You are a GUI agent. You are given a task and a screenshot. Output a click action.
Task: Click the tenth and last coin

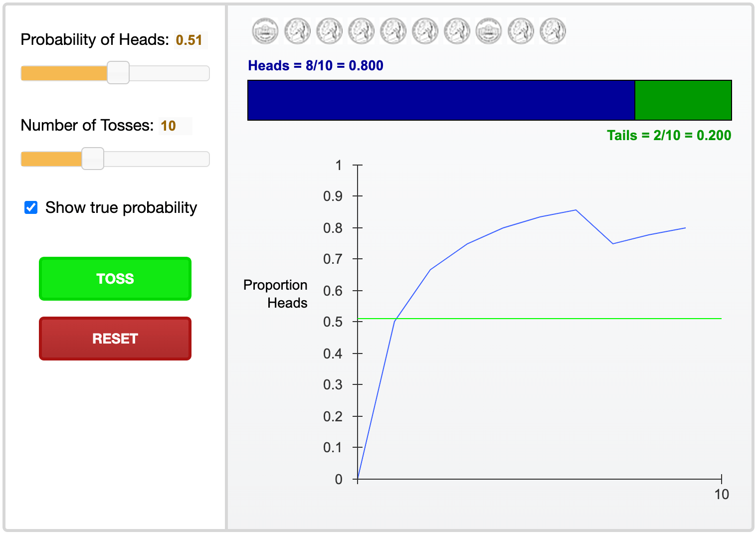[x=553, y=31]
